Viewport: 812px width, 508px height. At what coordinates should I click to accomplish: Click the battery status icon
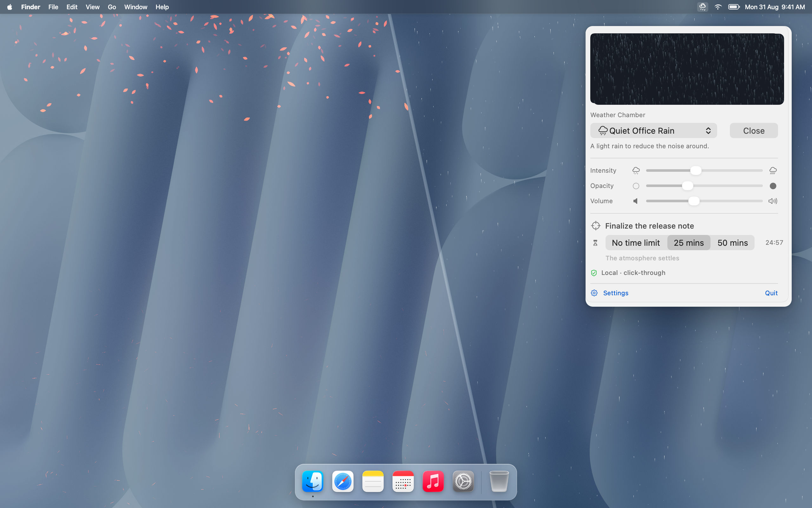click(x=734, y=7)
